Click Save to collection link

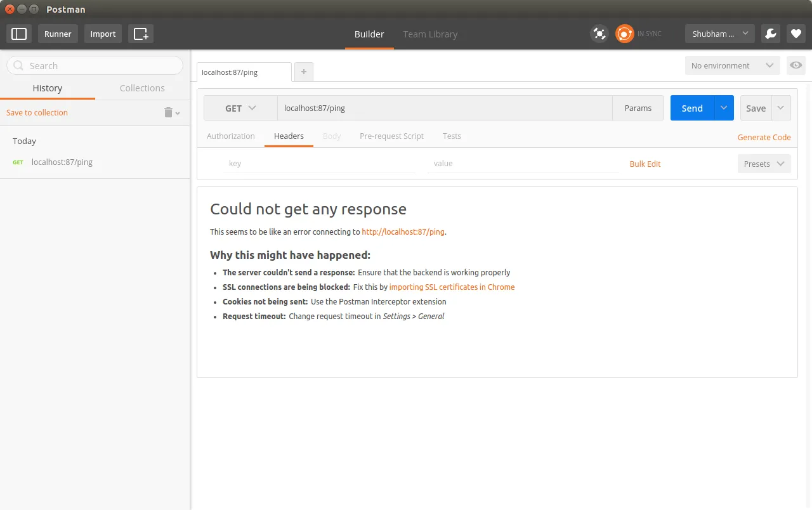coord(37,112)
